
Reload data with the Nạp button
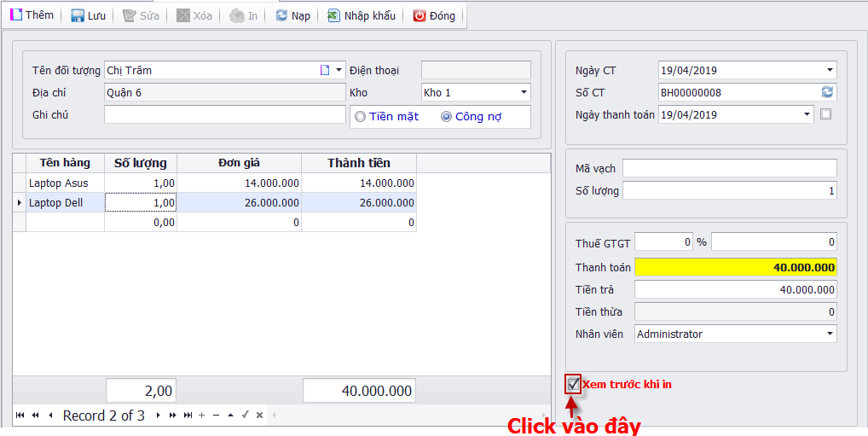coord(292,15)
